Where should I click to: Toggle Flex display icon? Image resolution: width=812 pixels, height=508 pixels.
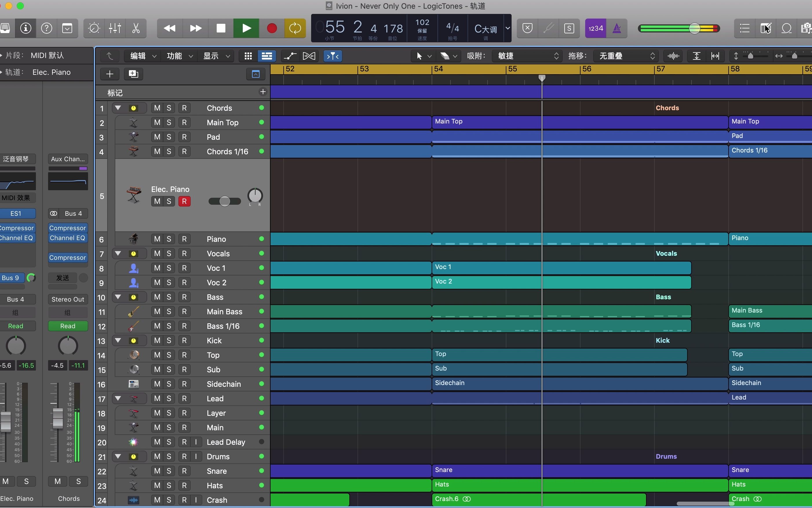(x=309, y=56)
